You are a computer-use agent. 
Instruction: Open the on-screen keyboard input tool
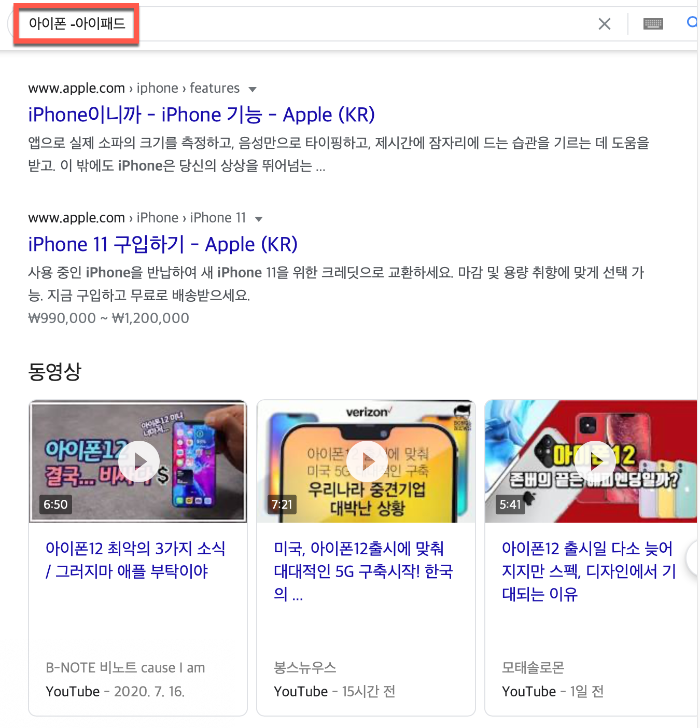coord(653,24)
